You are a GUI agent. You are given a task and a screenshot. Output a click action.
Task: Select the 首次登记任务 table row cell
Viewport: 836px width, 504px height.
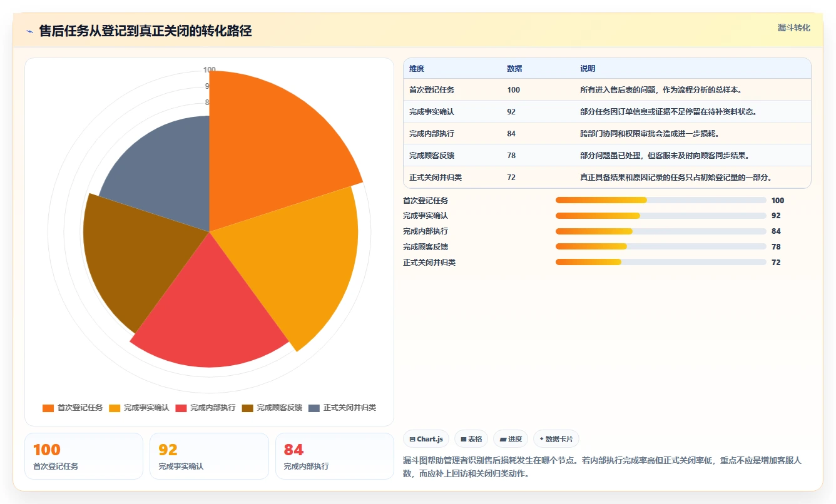click(432, 90)
